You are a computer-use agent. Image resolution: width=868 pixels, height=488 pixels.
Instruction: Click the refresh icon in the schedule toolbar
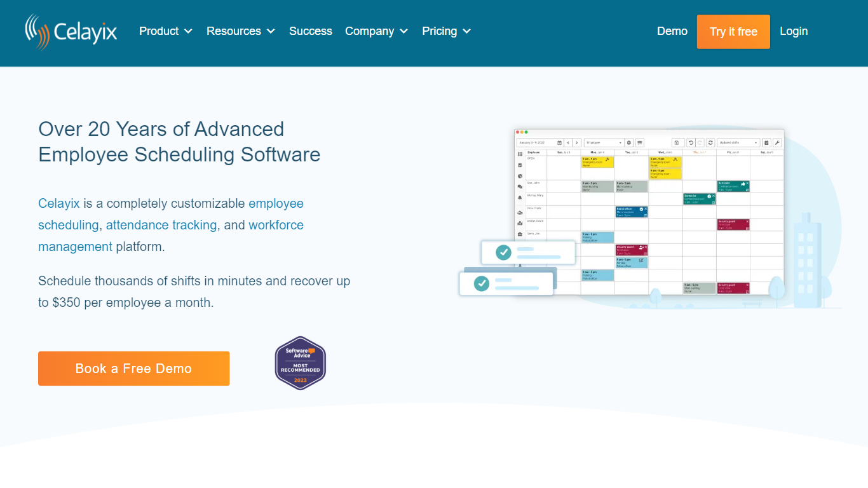coord(710,143)
